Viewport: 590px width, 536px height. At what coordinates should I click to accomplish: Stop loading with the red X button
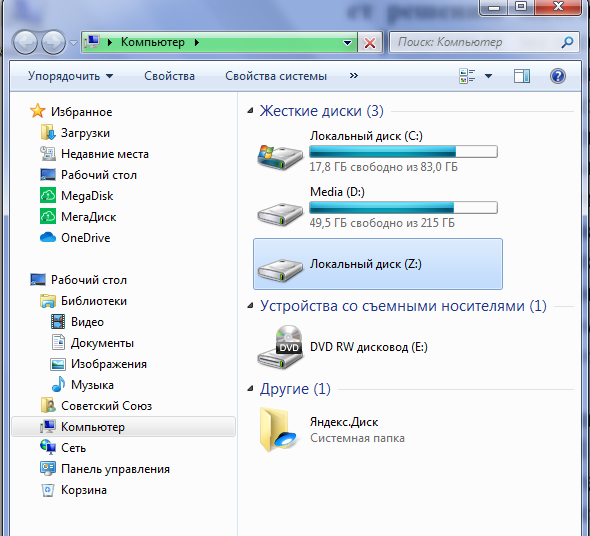(370, 43)
